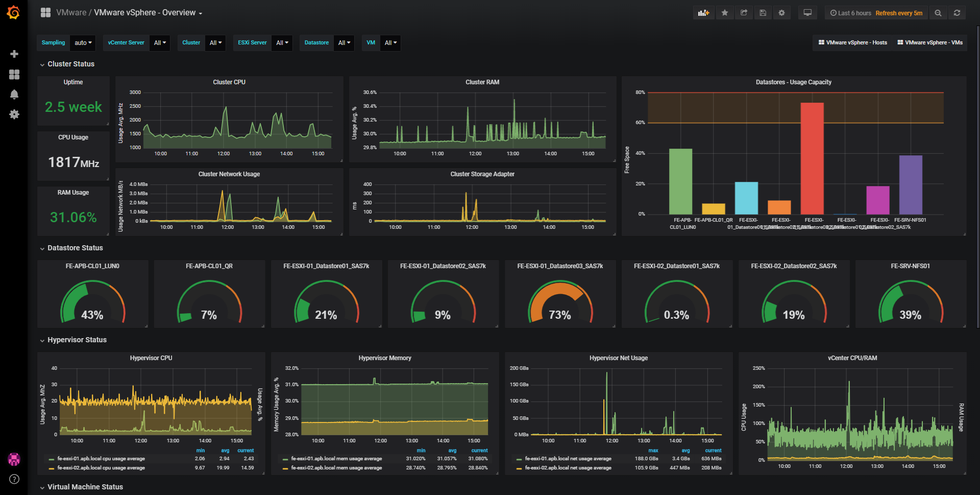980x495 pixels.
Task: Click FE-SRV-NFS01 39% gauge
Action: pos(911,302)
